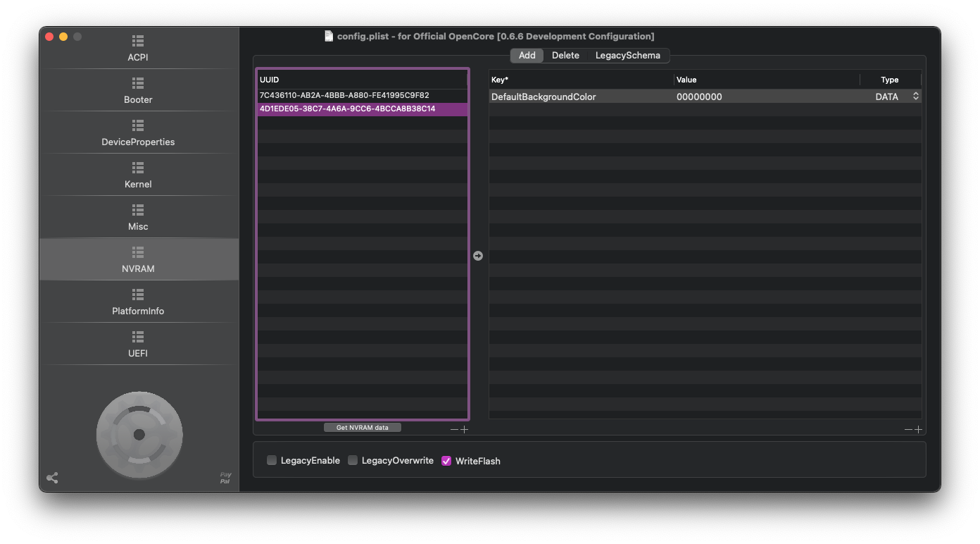Select UUID 7C436110-AB2A-4BBB-A880-FE41995C9F82
This screenshot has width=980, height=544.
pyautogui.click(x=363, y=95)
